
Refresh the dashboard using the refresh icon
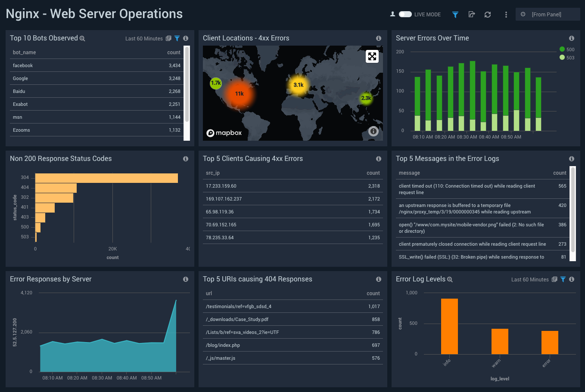point(487,14)
